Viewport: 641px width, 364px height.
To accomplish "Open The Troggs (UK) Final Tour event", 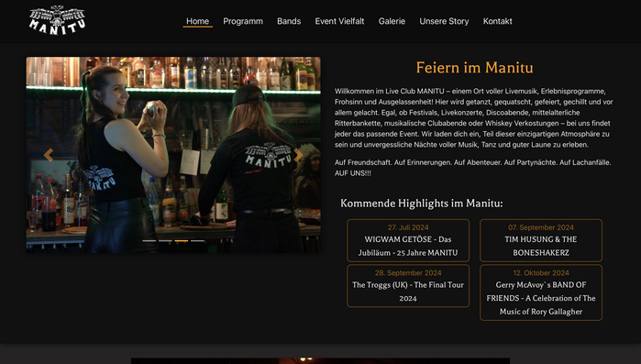I will [x=408, y=285].
